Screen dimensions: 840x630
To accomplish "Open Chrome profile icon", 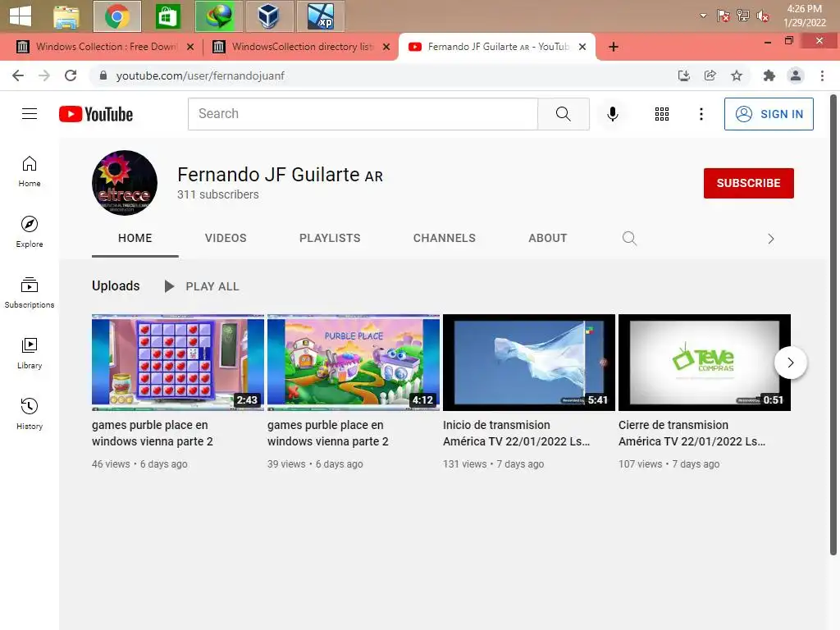I will 796,75.
